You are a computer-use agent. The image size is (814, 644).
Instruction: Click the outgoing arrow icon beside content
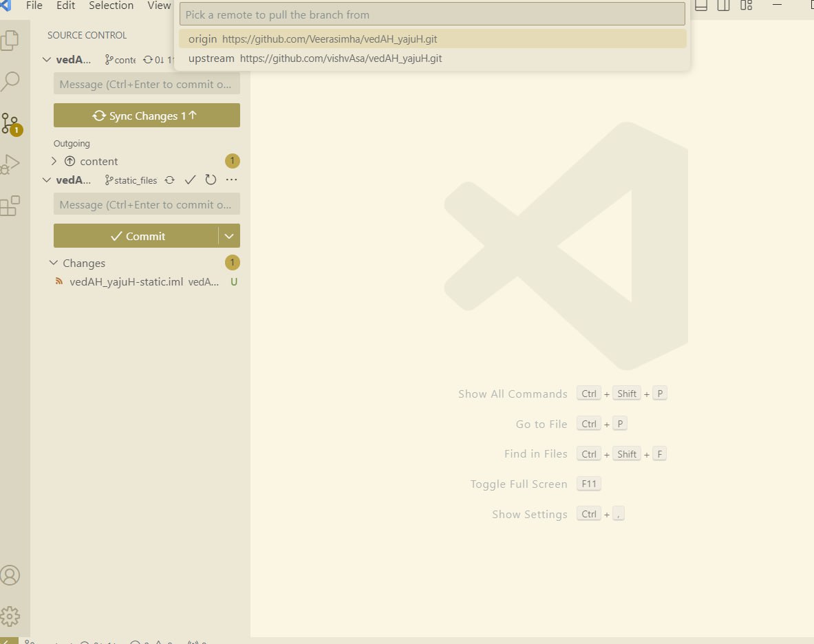[69, 162]
